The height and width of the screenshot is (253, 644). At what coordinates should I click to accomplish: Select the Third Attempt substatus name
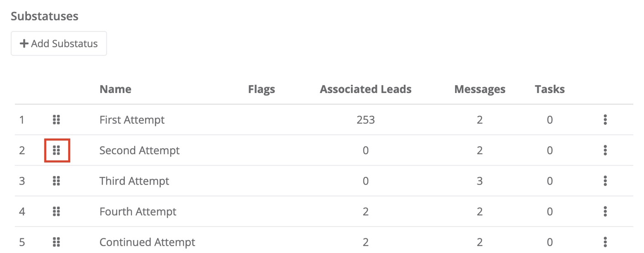pos(134,181)
